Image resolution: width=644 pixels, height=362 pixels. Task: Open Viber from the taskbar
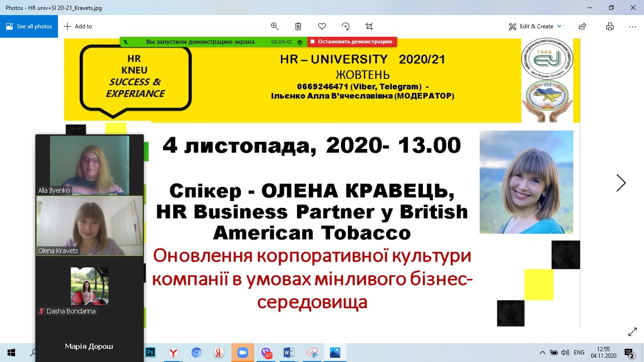[266, 353]
